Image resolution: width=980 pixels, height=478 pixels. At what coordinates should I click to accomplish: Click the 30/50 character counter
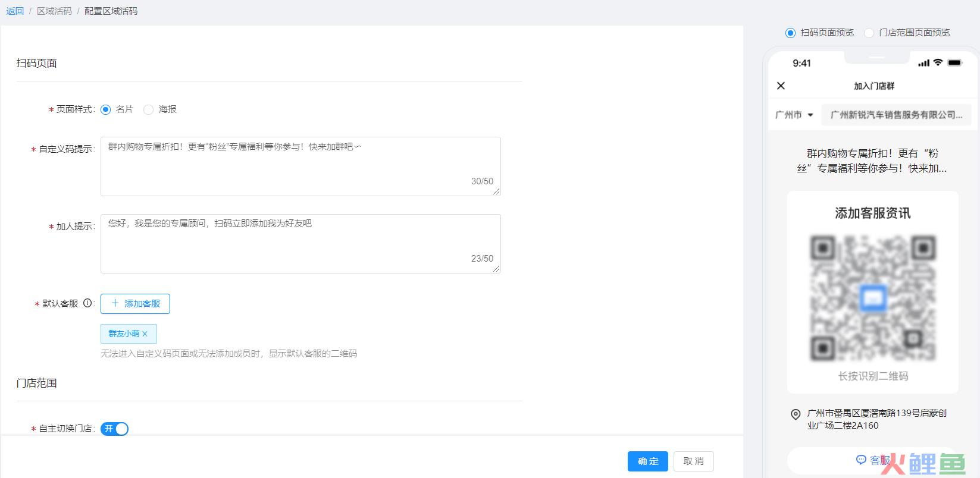pyautogui.click(x=482, y=181)
